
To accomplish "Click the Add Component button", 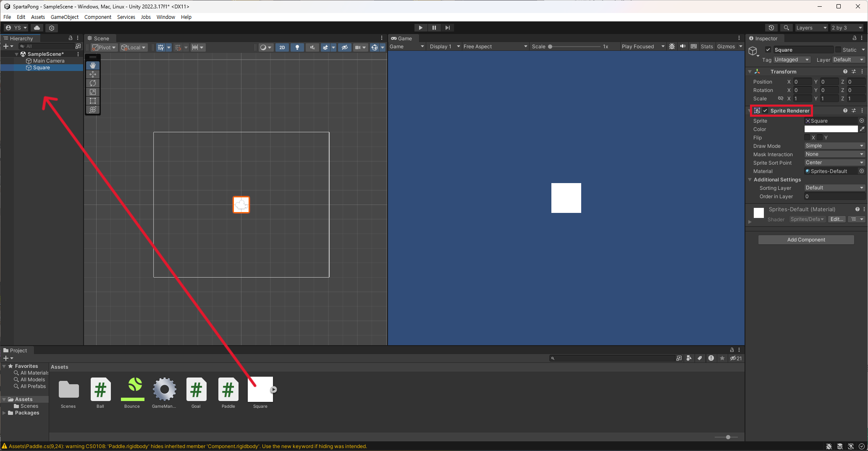I will pos(805,239).
